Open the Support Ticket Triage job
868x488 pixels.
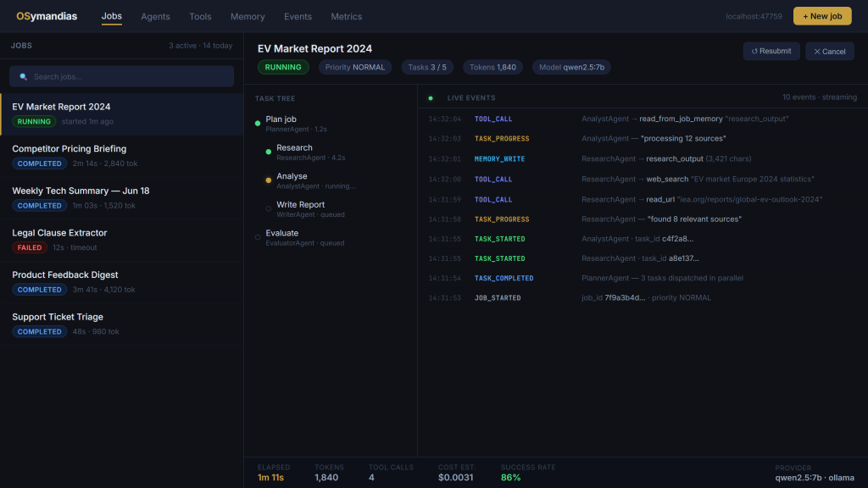tap(122, 324)
